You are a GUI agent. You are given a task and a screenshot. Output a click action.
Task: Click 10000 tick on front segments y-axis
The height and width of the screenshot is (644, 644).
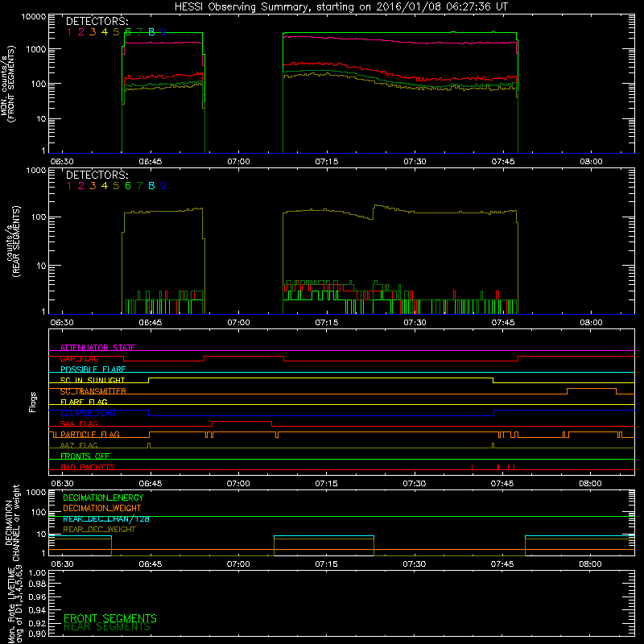(34, 17)
